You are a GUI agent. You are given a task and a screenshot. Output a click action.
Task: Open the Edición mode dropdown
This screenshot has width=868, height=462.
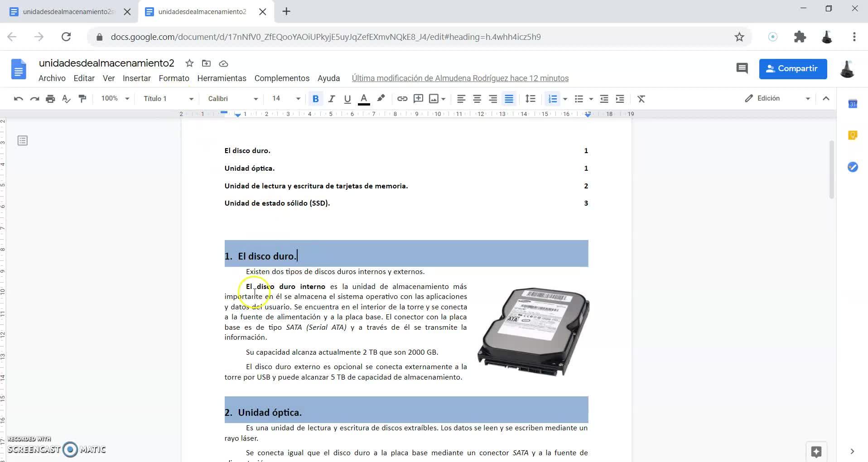[x=777, y=99]
